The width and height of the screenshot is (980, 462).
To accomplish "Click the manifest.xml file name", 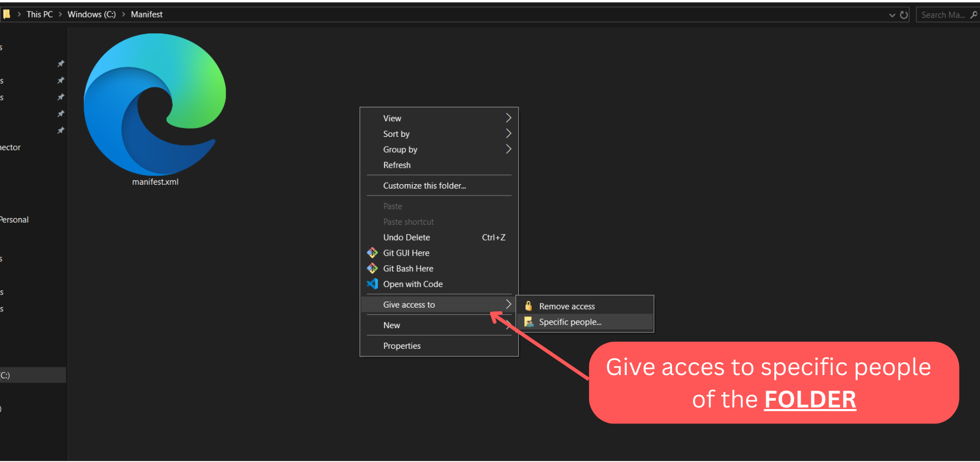I will (x=155, y=182).
